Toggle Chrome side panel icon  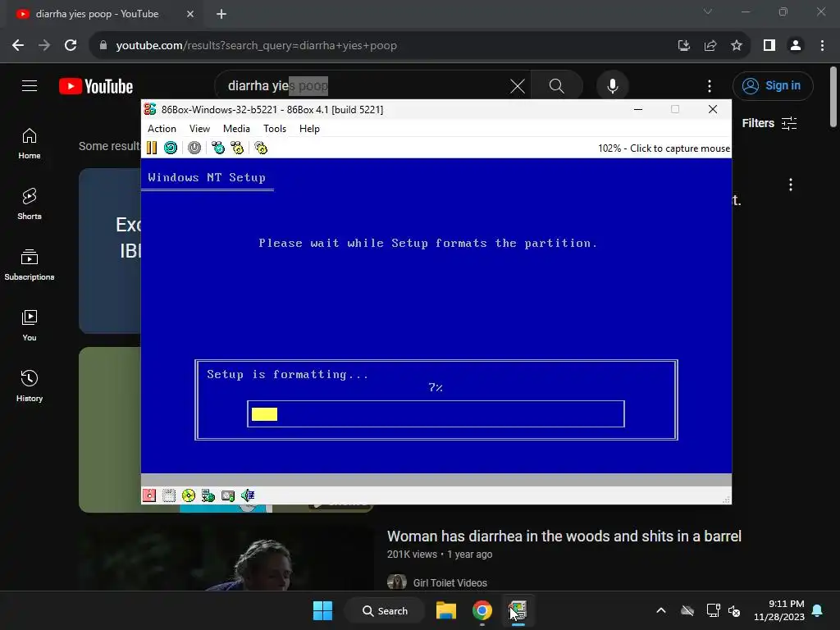point(769,46)
